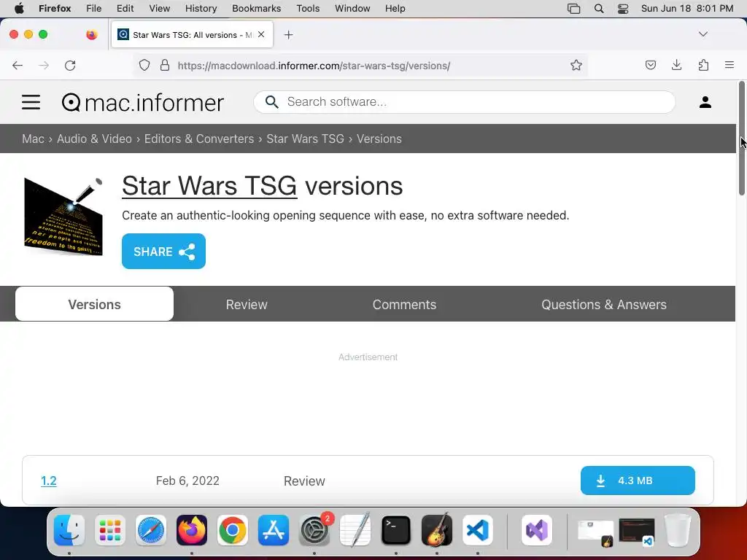The image size is (747, 560).
Task: Download version 1.2 via the 4.3 MB button
Action: [x=638, y=481]
